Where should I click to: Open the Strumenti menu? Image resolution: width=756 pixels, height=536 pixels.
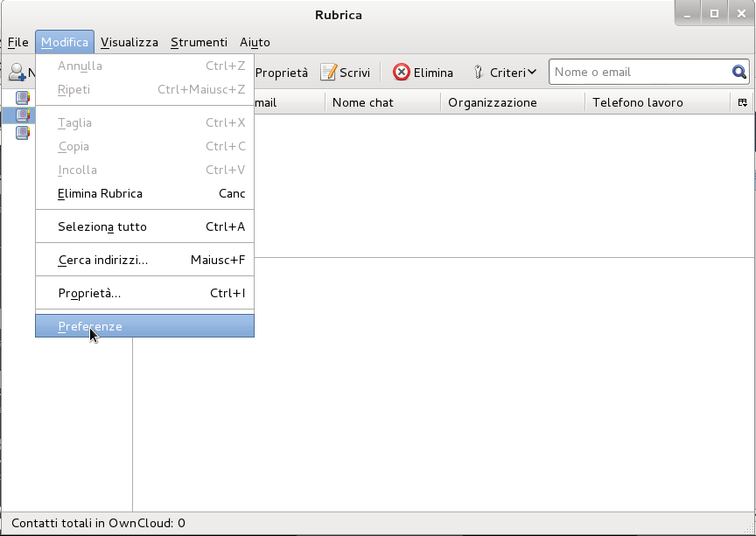pos(199,42)
